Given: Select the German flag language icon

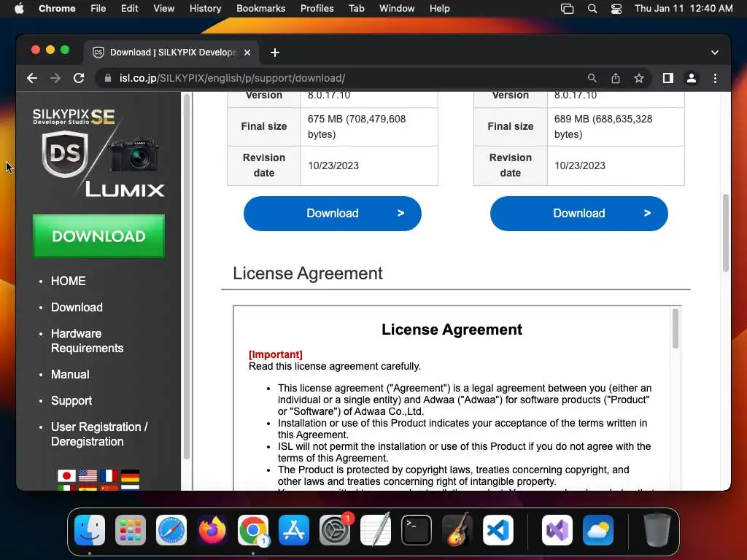Looking at the screenshot, I should 130,475.
